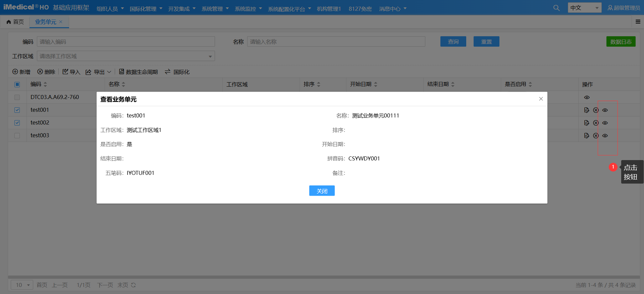This screenshot has width=644, height=294.
Task: Check the test003 row checkbox
Action: click(17, 136)
